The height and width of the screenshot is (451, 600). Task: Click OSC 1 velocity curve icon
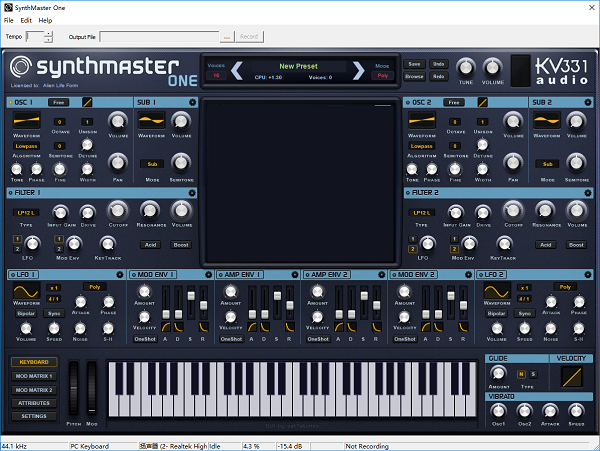point(87,102)
